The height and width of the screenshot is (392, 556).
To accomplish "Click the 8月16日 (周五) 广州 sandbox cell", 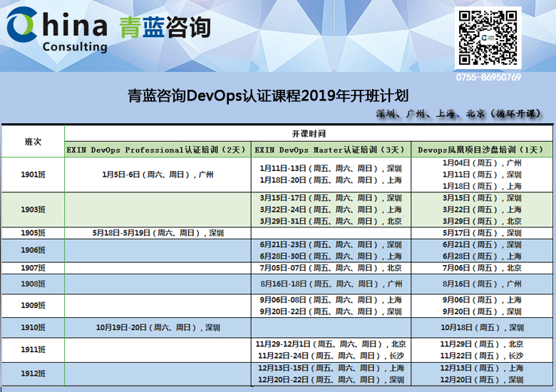I will pos(481,284).
